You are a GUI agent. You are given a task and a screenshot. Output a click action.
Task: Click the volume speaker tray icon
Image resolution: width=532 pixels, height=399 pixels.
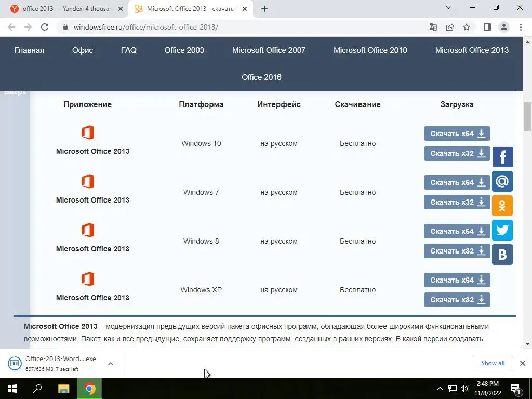pyautogui.click(x=465, y=389)
